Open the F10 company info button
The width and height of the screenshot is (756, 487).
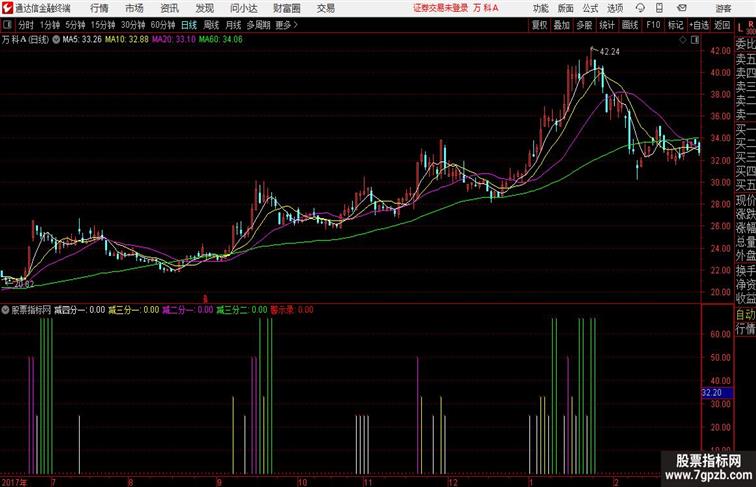[653, 25]
